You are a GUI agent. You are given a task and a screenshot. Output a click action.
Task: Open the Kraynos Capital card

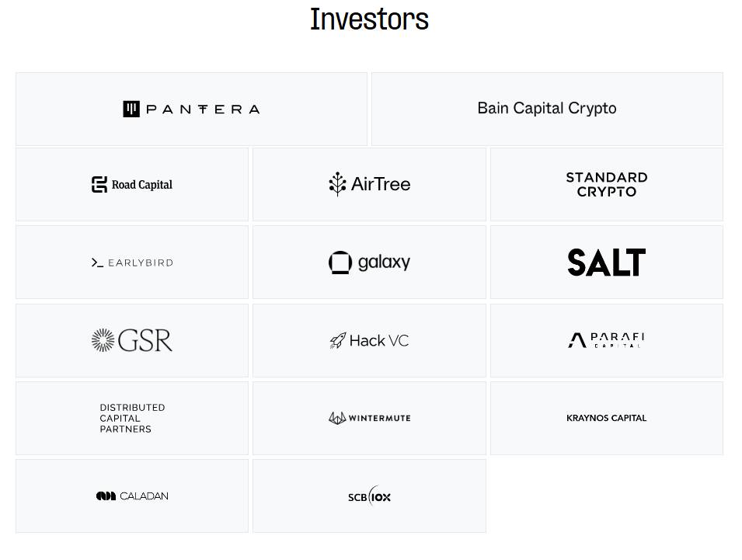click(x=607, y=419)
